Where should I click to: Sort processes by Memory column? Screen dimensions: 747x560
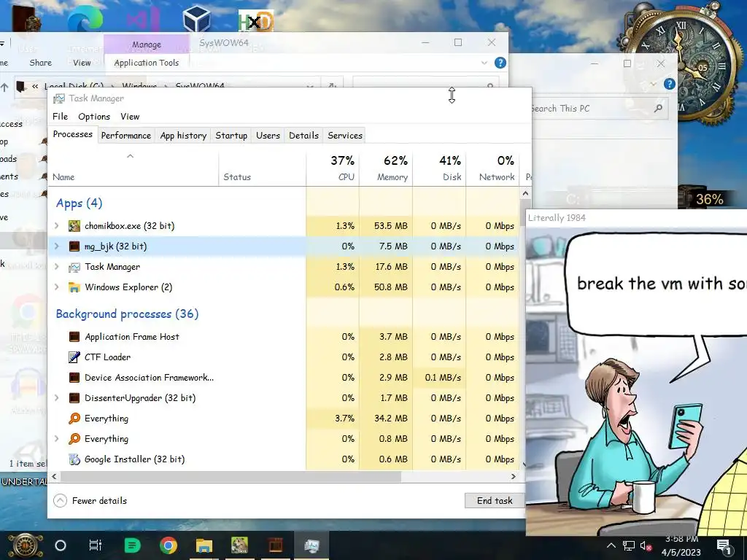click(x=386, y=168)
